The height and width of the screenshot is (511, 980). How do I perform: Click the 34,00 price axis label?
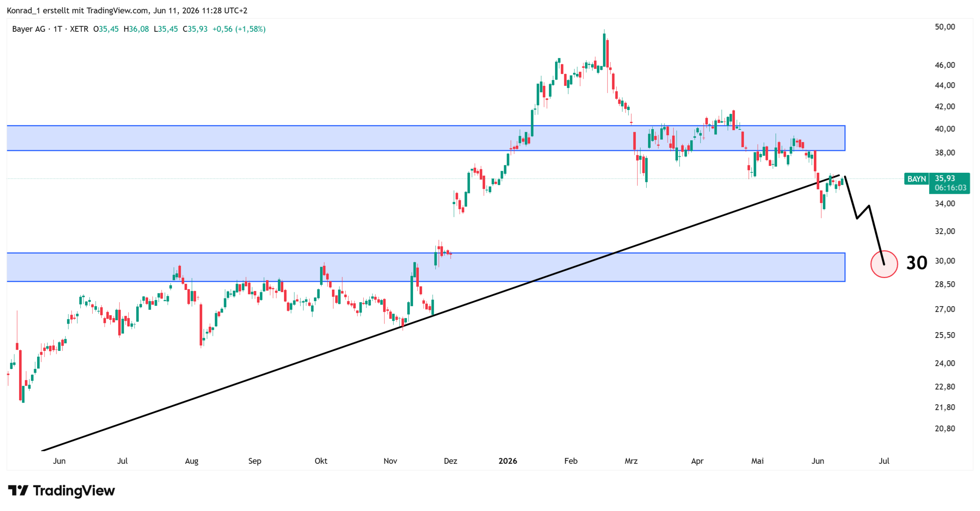click(945, 204)
